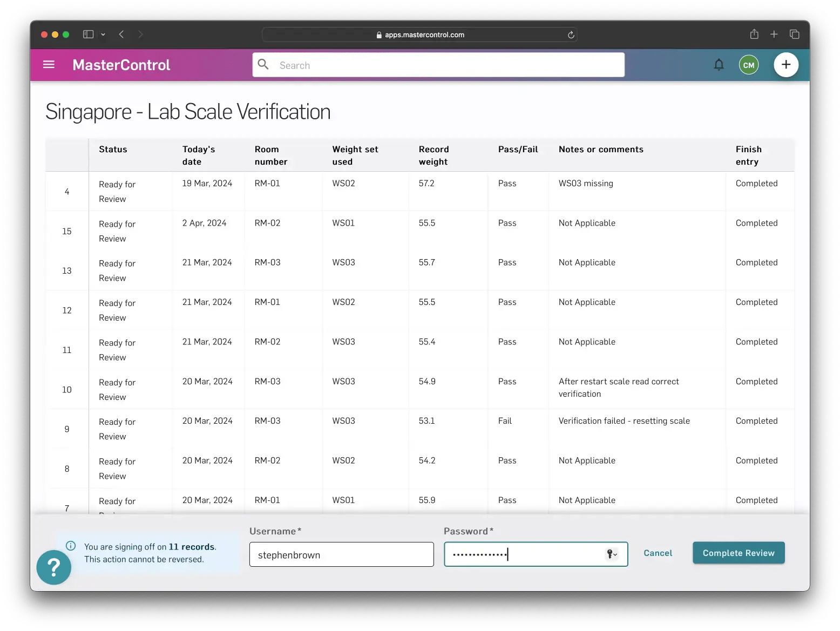Show Safari tab overview
This screenshot has width=840, height=631.
tap(794, 34)
